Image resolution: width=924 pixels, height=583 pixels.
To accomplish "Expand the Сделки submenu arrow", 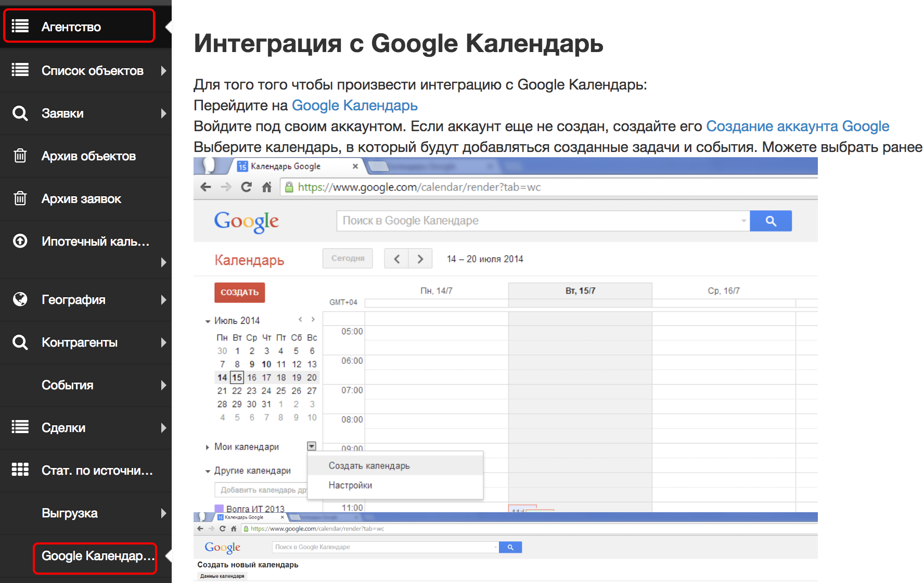I will click(x=163, y=427).
